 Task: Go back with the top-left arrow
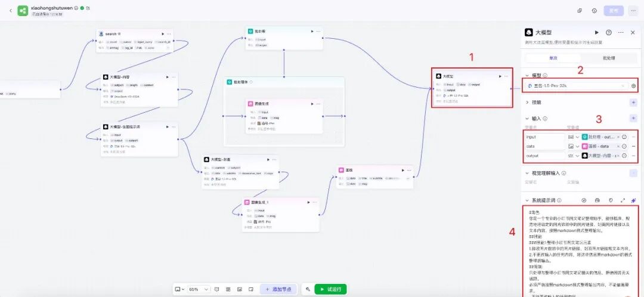[11, 10]
